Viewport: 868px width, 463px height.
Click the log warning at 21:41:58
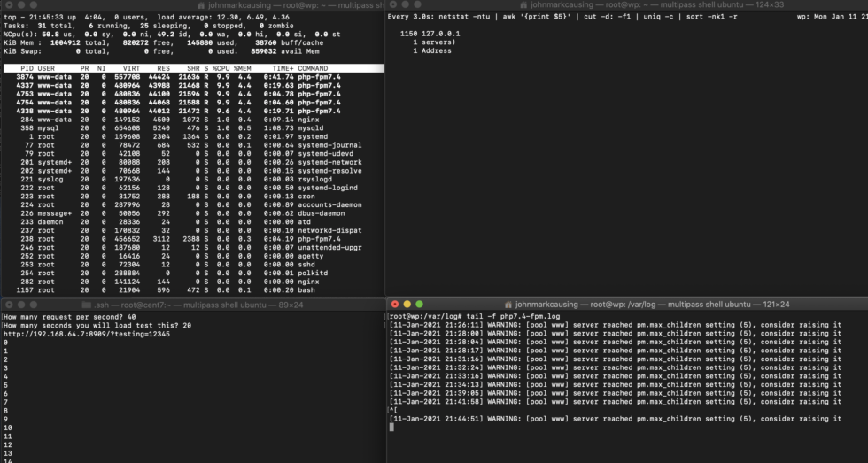pos(615,402)
